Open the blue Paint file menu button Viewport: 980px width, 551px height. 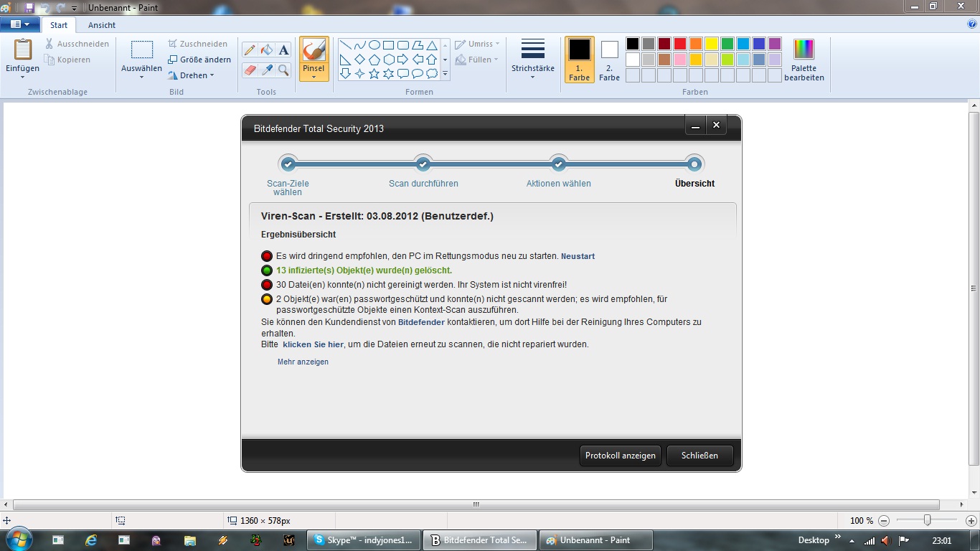(x=19, y=24)
